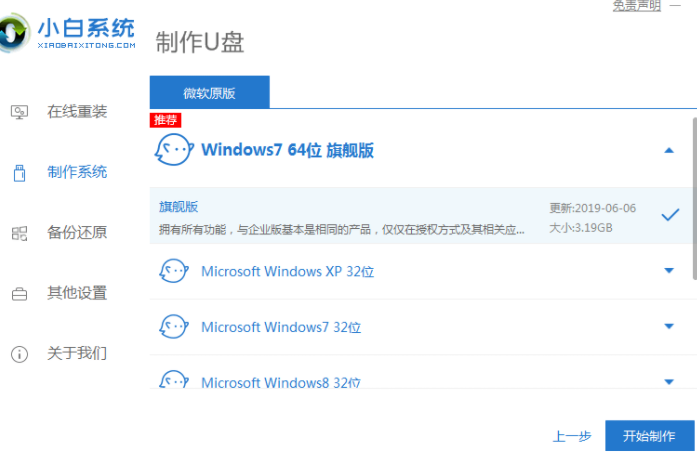
Task: Switch to the 微软原版 tab
Action: pos(209,92)
